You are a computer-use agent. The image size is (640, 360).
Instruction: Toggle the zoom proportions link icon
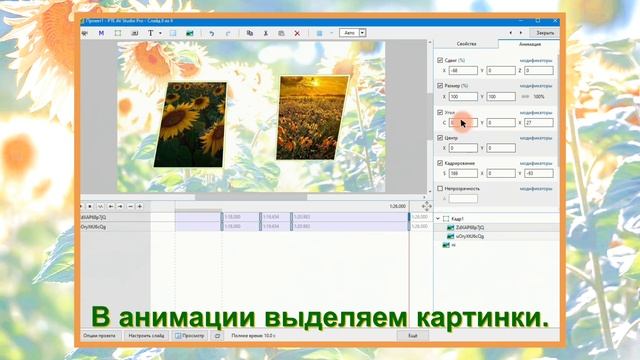pyautogui.click(x=525, y=97)
